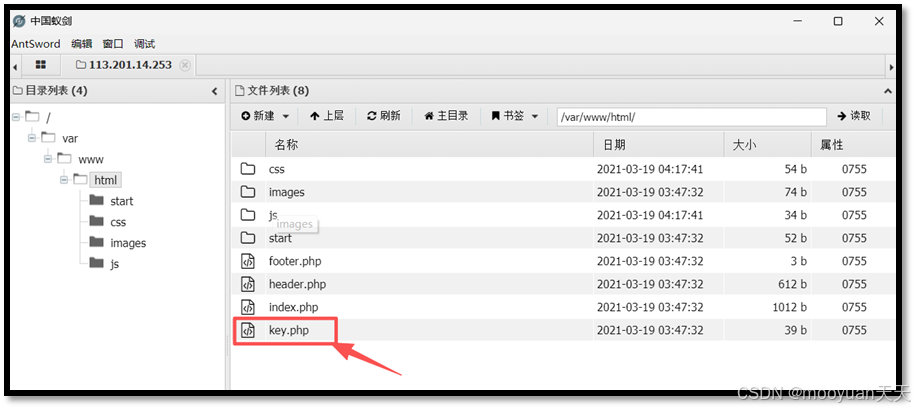915x409 pixels.
Task: Collapse the var tree node
Action: (x=32, y=138)
